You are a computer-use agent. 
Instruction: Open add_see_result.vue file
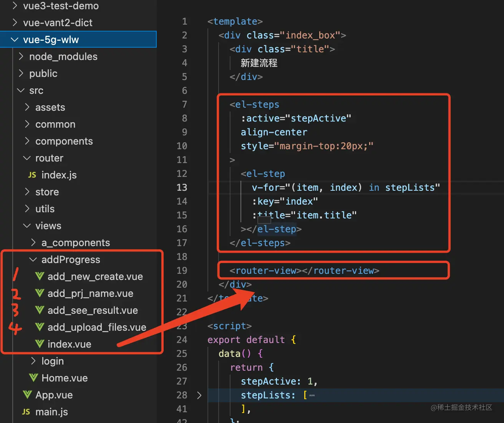tap(93, 310)
